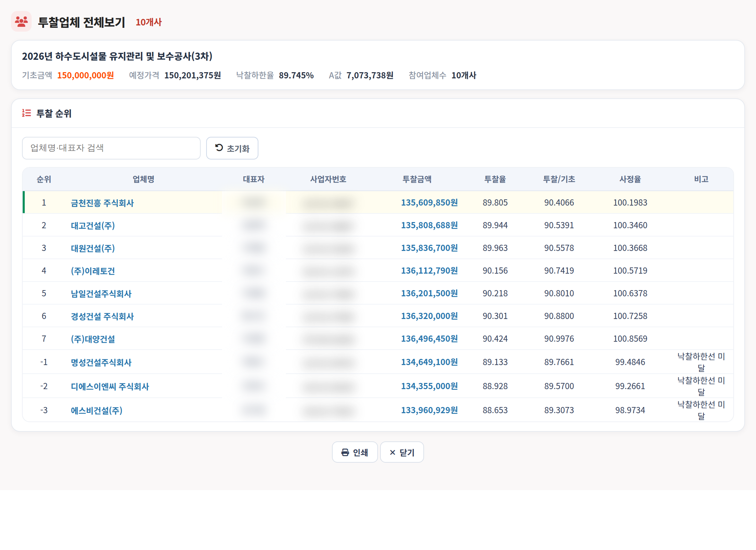Open 대고건설(주) company link
Viewport: 756px width, 550px height.
point(93,225)
